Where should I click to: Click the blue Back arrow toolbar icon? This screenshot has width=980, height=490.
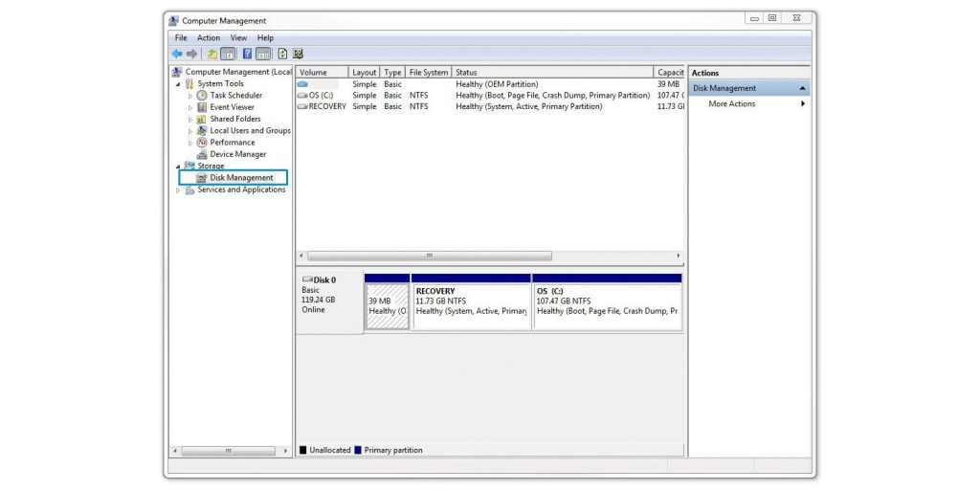(x=177, y=54)
